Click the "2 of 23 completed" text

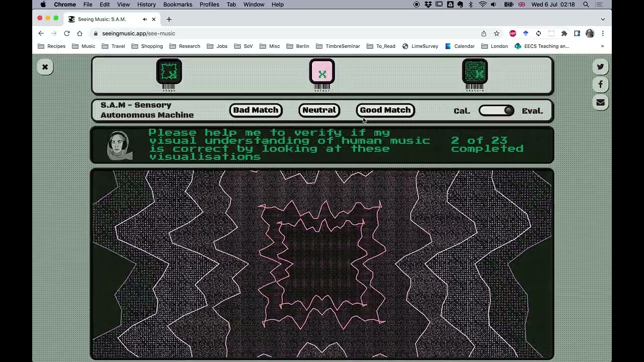pos(487,144)
